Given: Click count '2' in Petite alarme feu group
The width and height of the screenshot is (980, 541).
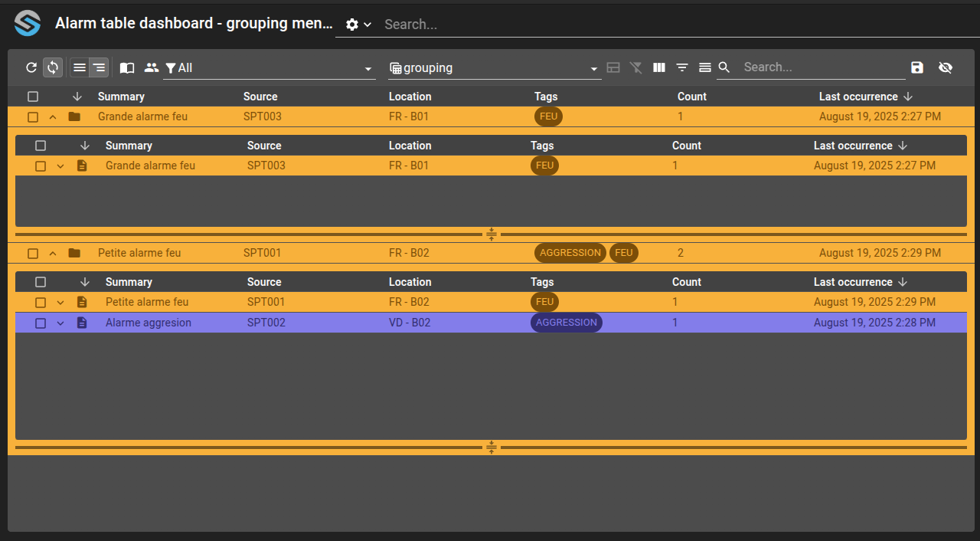Looking at the screenshot, I should 681,253.
